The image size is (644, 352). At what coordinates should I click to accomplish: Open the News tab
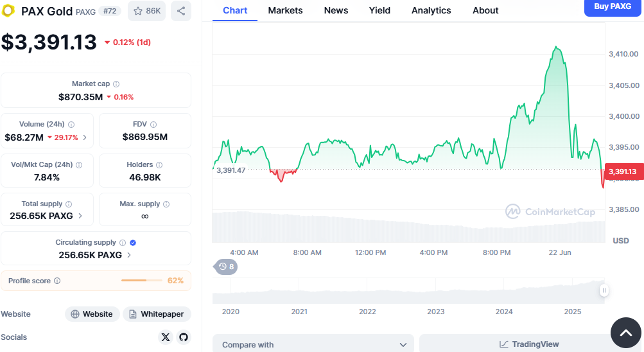pos(336,11)
